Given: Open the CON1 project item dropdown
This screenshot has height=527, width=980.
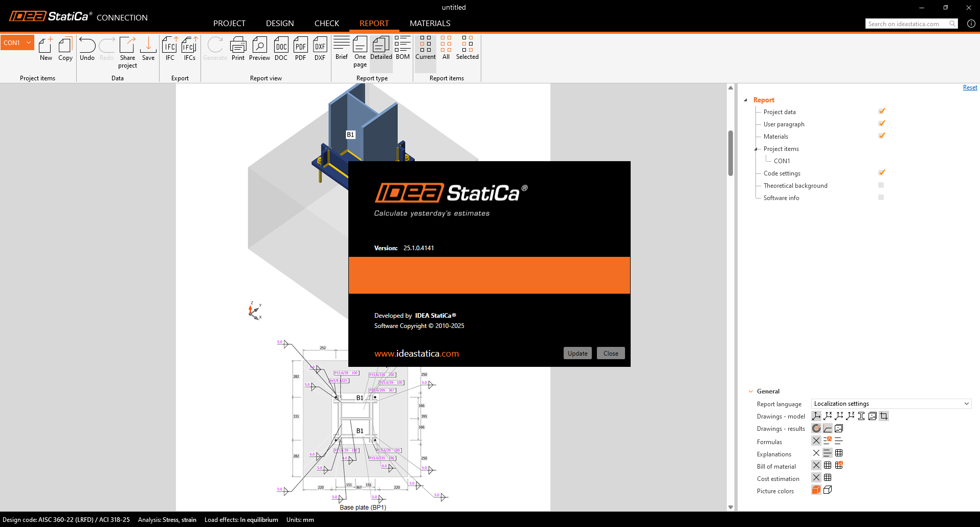Looking at the screenshot, I should tap(29, 42).
